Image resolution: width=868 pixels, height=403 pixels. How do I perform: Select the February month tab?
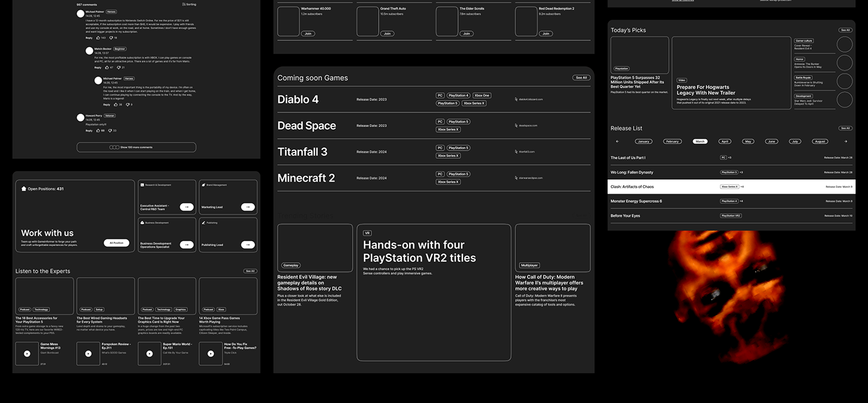(672, 141)
